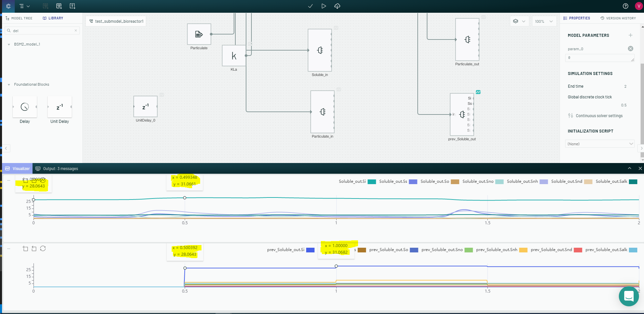Viewport: 644px width, 314px height.
Task: Switch to the Library tab
Action: point(53,18)
